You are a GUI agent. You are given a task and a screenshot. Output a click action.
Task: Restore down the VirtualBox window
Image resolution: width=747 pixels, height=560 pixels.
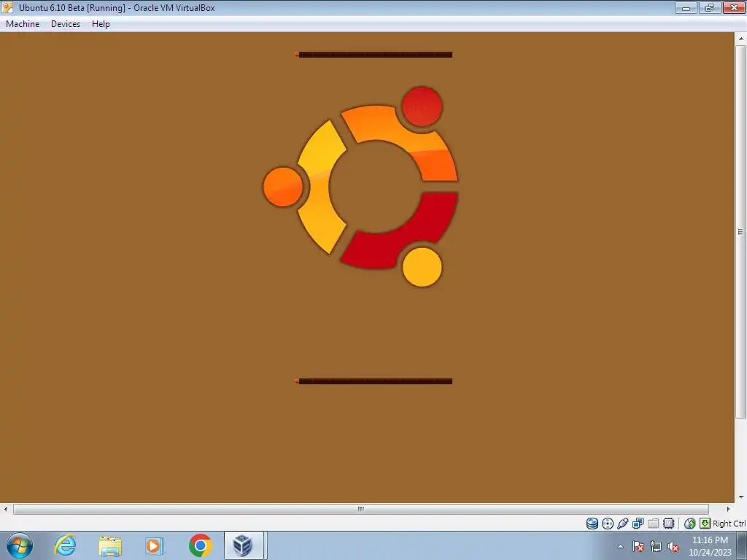pos(710,7)
